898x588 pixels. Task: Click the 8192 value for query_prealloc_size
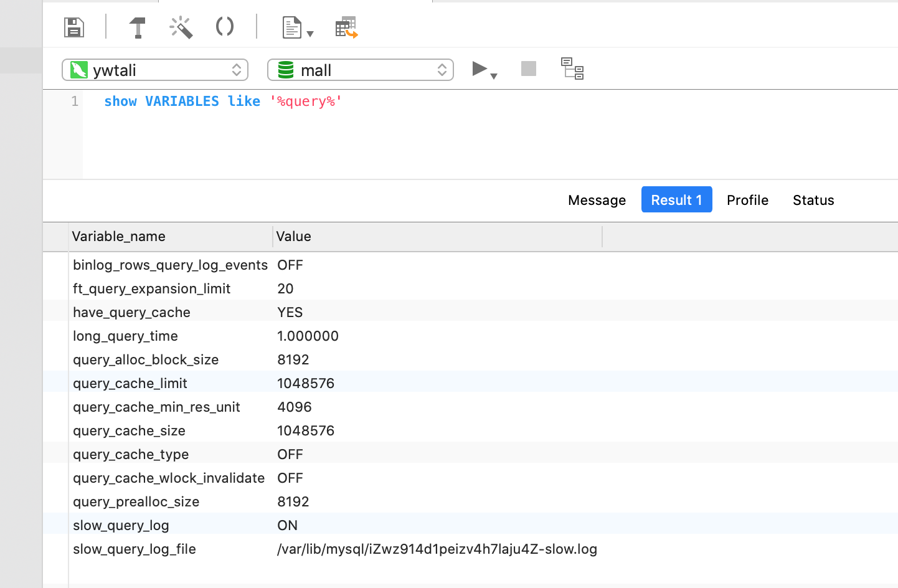click(293, 501)
